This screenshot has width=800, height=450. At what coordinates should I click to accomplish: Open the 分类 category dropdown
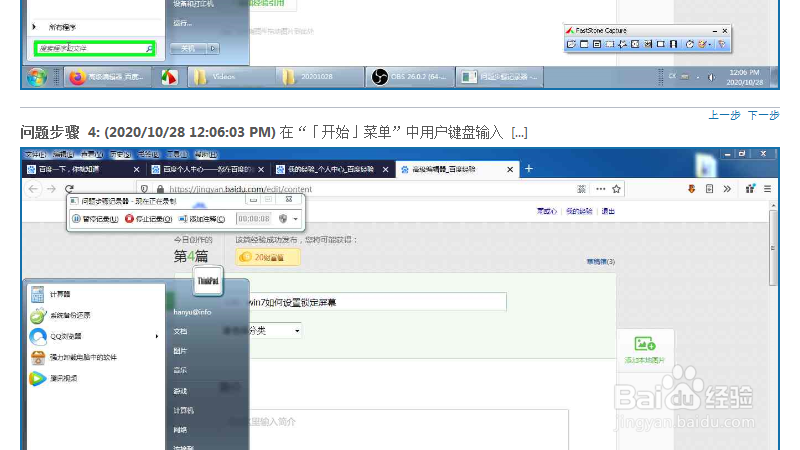[274, 331]
